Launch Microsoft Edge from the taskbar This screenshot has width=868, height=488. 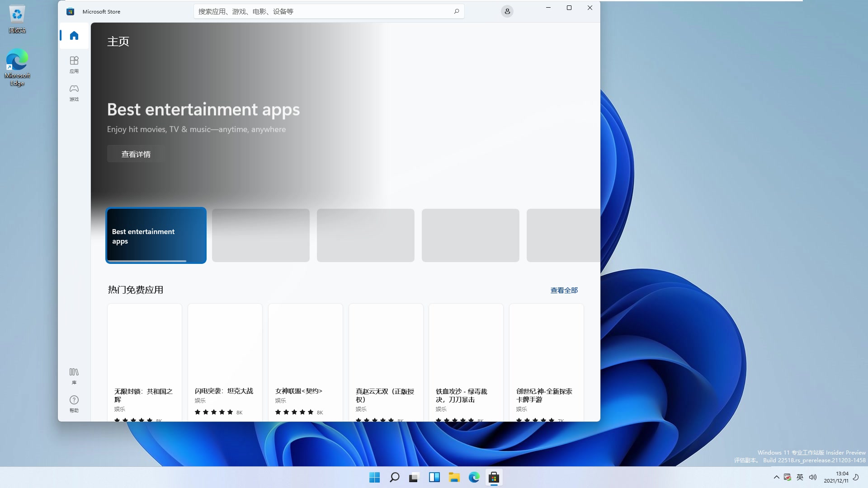pyautogui.click(x=474, y=477)
